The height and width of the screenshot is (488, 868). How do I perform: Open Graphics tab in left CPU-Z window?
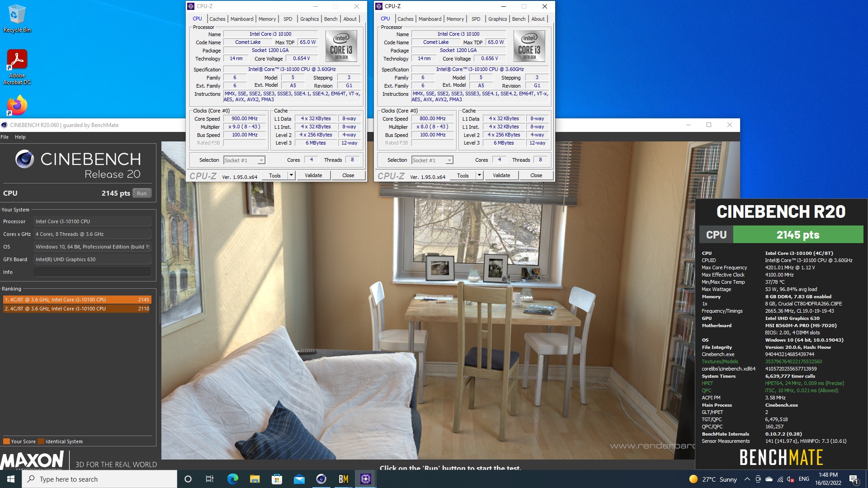tap(310, 19)
